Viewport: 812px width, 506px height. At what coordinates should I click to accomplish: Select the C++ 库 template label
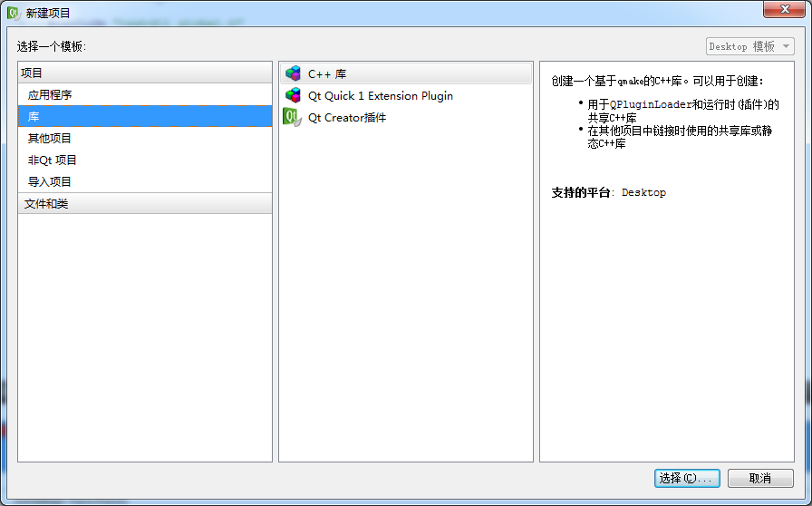coord(327,74)
